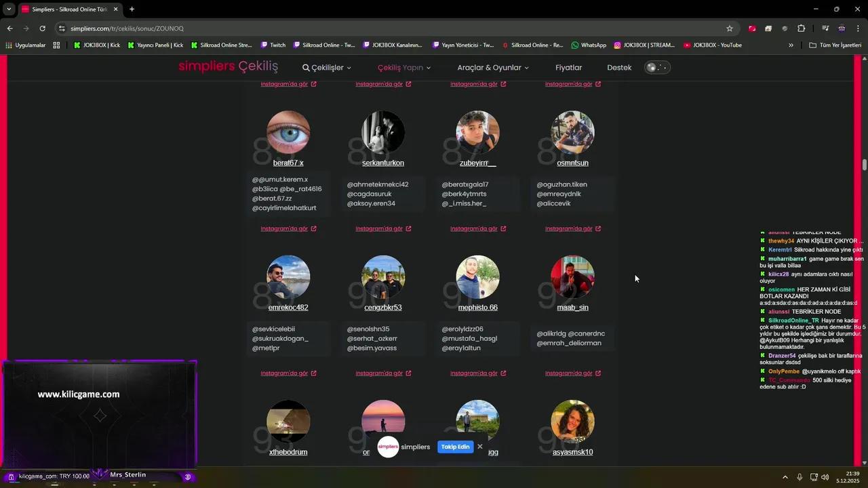868x488 pixels.
Task: Click the cengzbkr53 username link
Action: pyautogui.click(x=383, y=308)
